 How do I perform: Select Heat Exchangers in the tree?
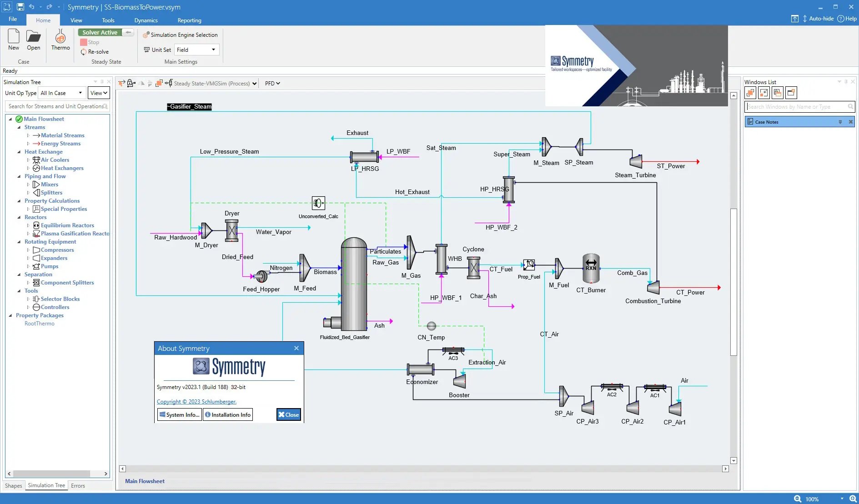[62, 168]
